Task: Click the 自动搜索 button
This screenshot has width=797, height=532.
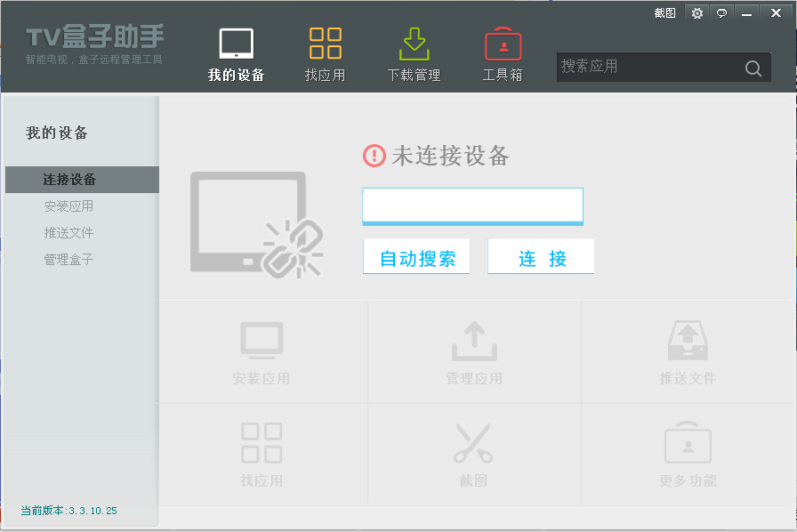Action: (x=416, y=256)
